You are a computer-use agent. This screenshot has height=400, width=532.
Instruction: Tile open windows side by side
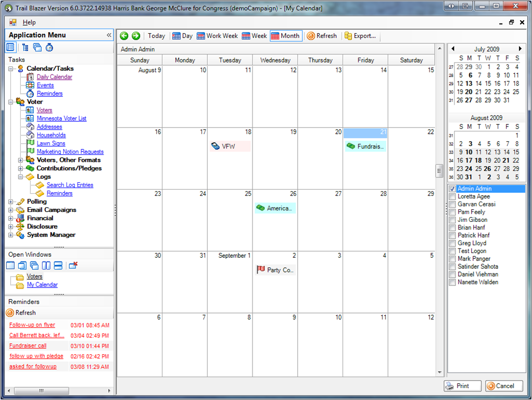click(x=46, y=266)
